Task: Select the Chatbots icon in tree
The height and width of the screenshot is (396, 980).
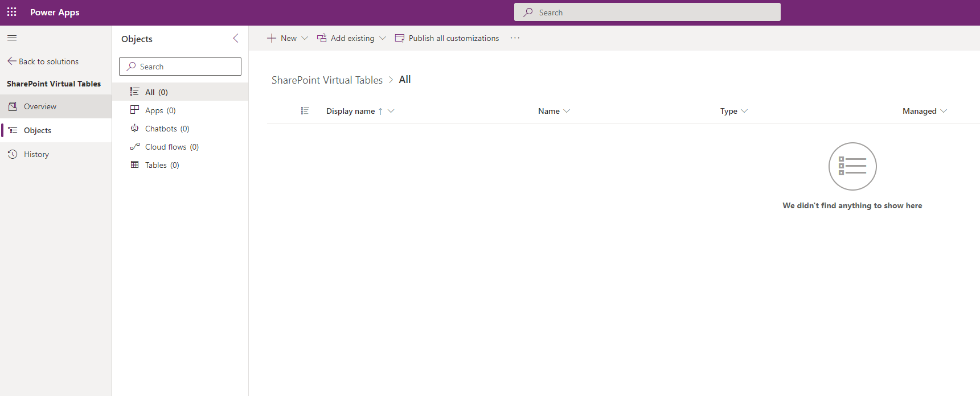Action: coord(135,129)
